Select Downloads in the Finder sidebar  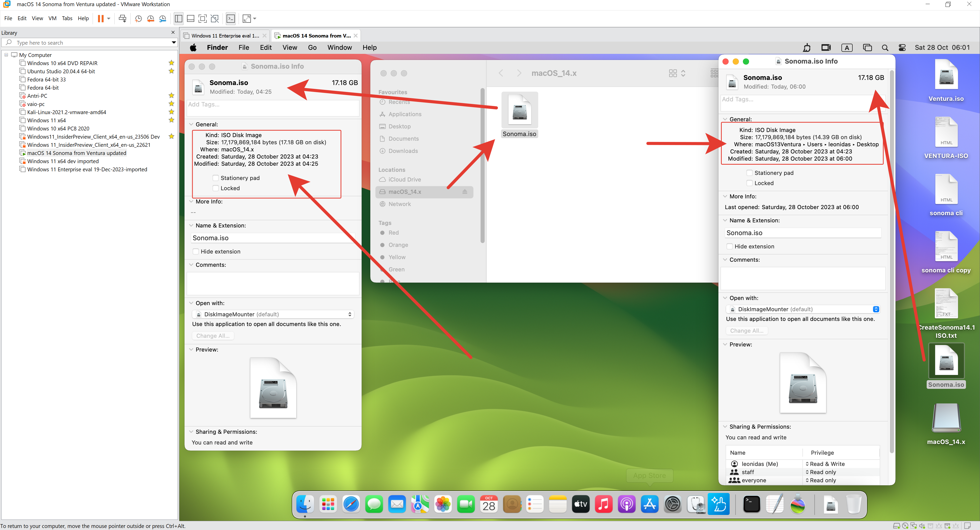(403, 151)
